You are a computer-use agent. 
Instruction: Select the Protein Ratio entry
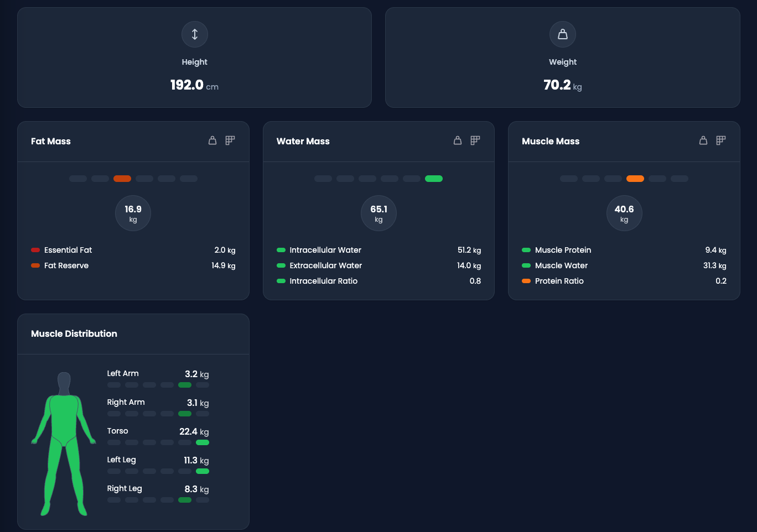click(x=559, y=281)
